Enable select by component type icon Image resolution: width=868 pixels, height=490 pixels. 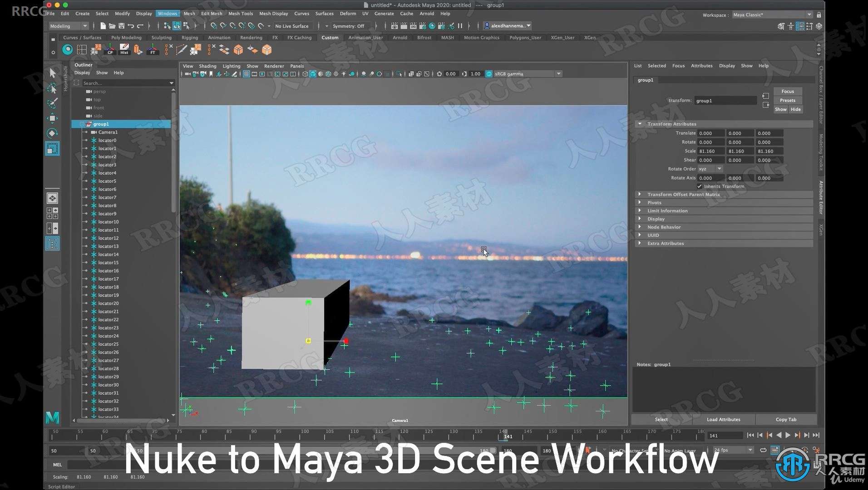186,26
